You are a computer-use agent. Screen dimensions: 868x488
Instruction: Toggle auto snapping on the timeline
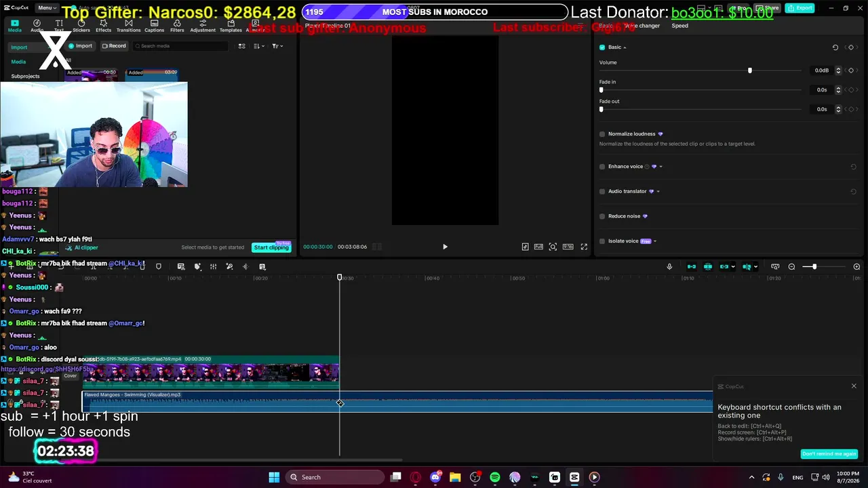pos(708,266)
